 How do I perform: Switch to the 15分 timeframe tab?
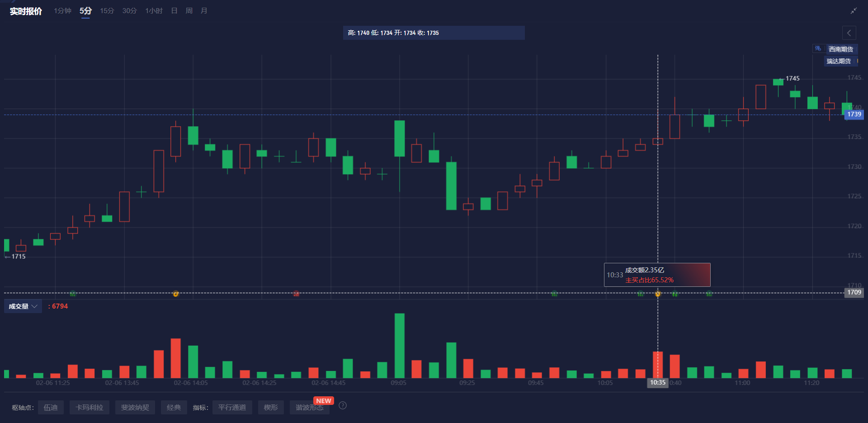(x=107, y=11)
